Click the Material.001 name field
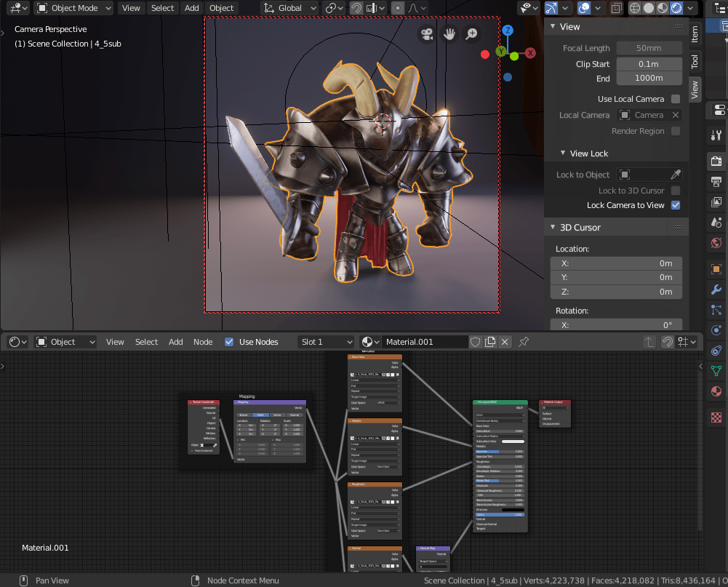 point(425,342)
